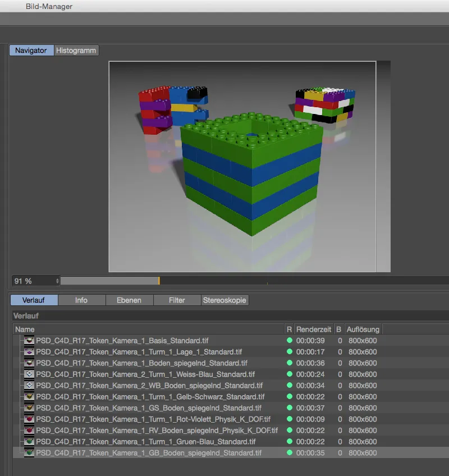
Task: Open the Filter tab
Action: 177,300
